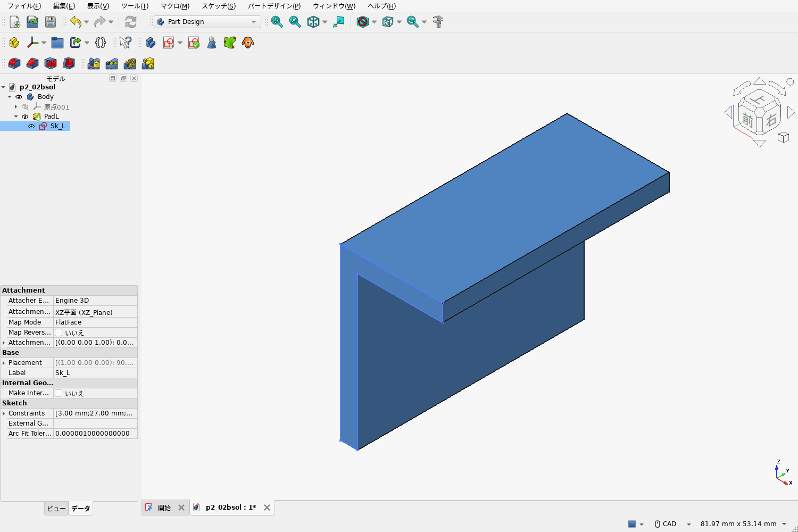Collapse the PadL tree node
Screen dimensions: 798x532
pyautogui.click(x=16, y=117)
